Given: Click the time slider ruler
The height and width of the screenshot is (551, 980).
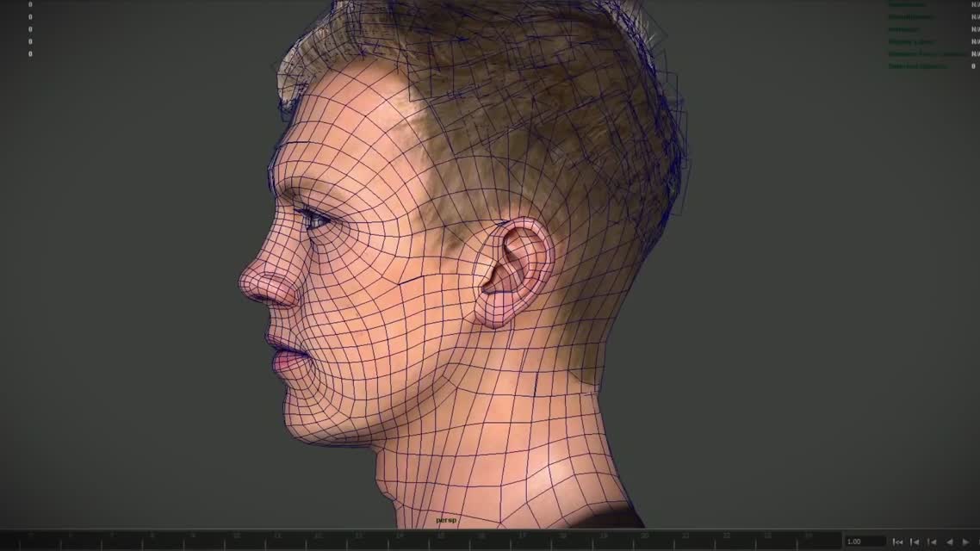Looking at the screenshot, I should (x=420, y=541).
